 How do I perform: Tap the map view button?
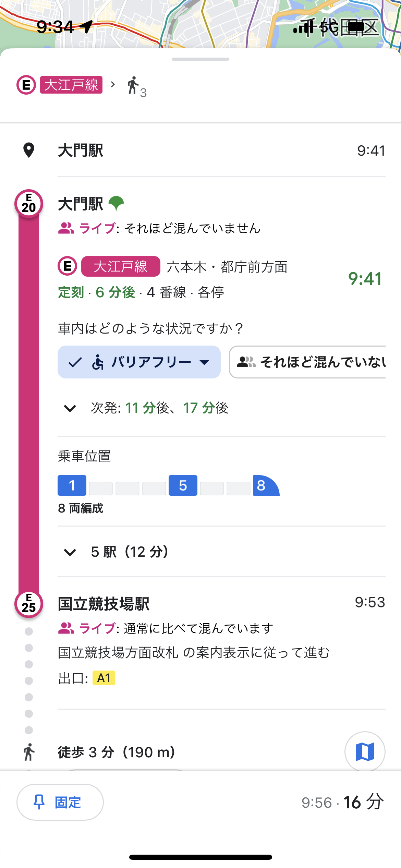pyautogui.click(x=365, y=751)
